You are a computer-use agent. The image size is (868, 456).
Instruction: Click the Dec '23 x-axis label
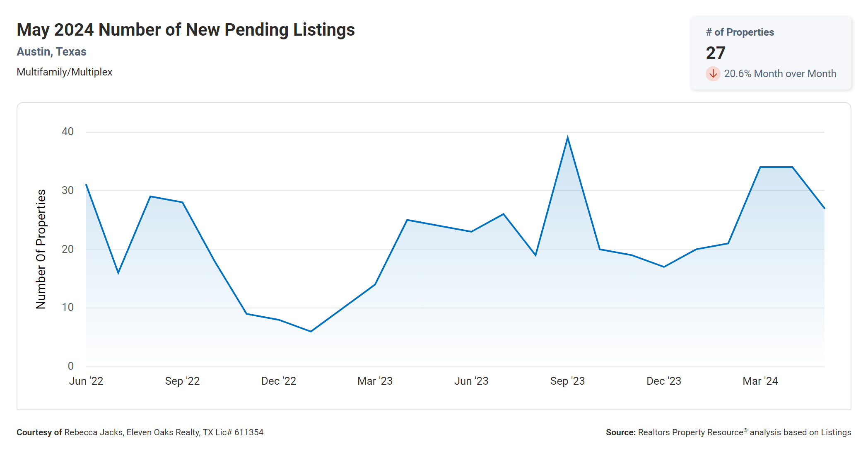[664, 381]
